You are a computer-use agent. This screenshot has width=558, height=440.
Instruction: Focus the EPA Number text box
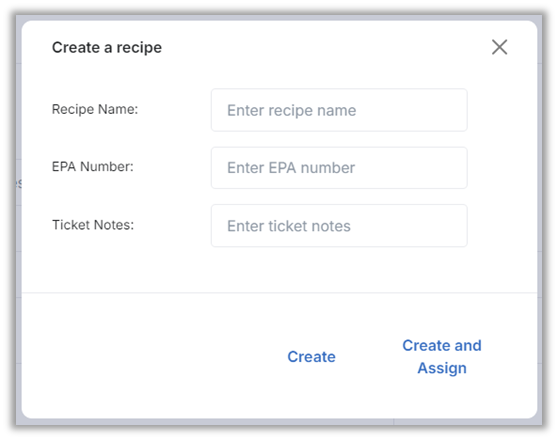(x=339, y=168)
